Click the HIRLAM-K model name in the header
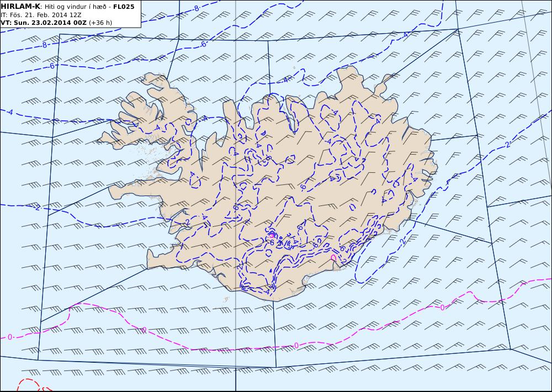Image resolution: width=552 pixels, height=392 pixels. [x=20, y=7]
